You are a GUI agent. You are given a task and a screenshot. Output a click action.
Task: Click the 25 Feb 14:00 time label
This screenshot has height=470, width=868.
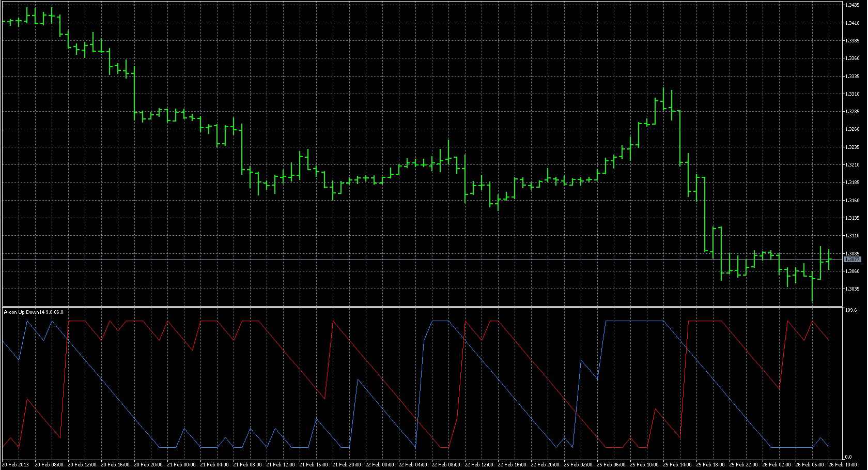pos(677,465)
